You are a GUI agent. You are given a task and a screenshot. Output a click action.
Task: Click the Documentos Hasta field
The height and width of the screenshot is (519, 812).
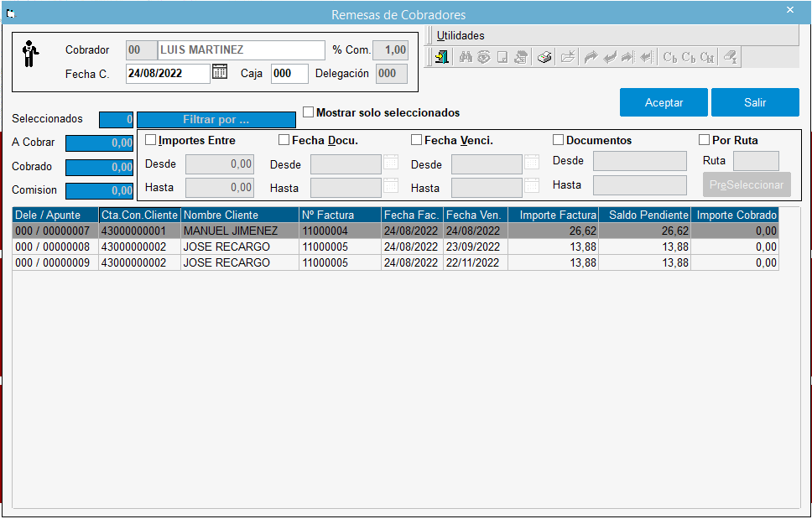(639, 185)
